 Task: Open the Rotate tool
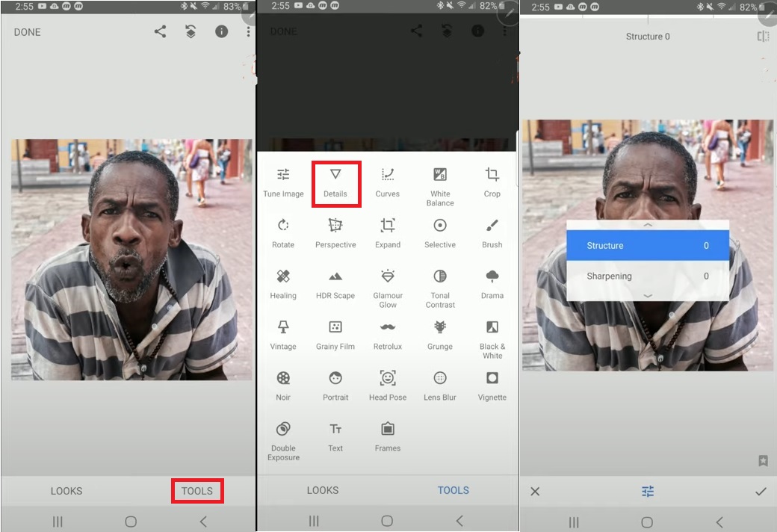(x=283, y=234)
